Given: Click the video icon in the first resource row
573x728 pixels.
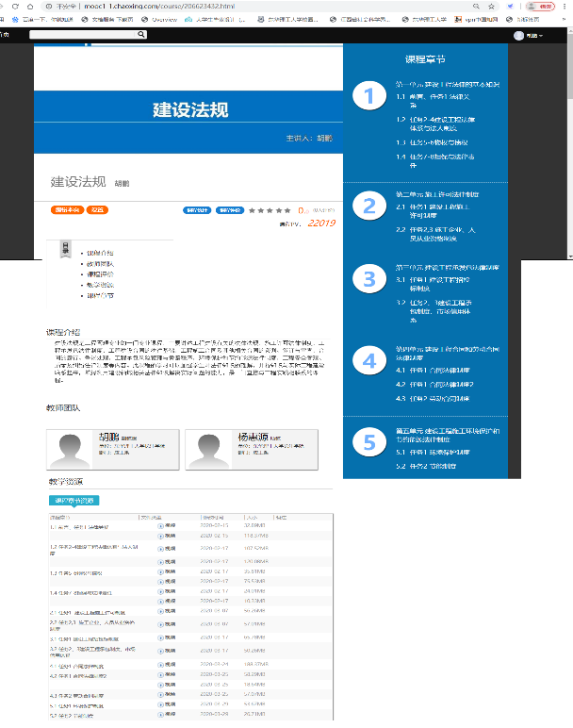Looking at the screenshot, I should pyautogui.click(x=160, y=526).
